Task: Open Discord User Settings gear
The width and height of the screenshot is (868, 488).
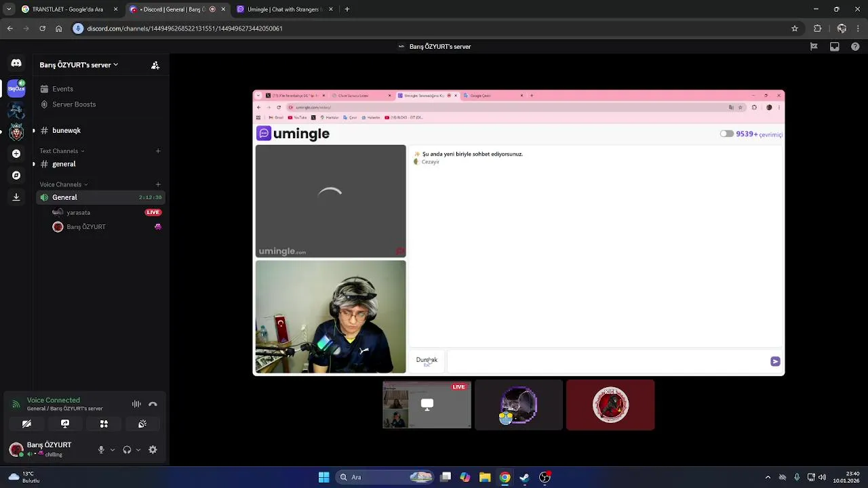Action: (x=153, y=449)
